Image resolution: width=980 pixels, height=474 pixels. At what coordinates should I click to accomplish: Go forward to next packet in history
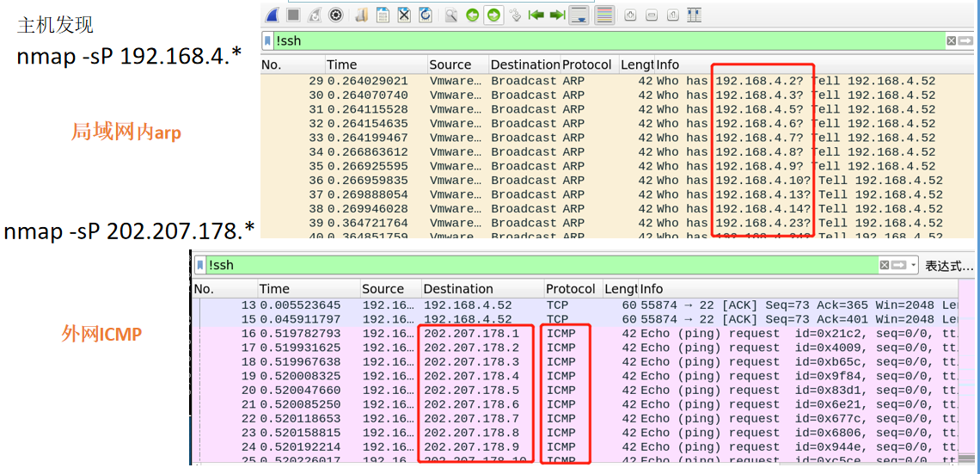[493, 15]
